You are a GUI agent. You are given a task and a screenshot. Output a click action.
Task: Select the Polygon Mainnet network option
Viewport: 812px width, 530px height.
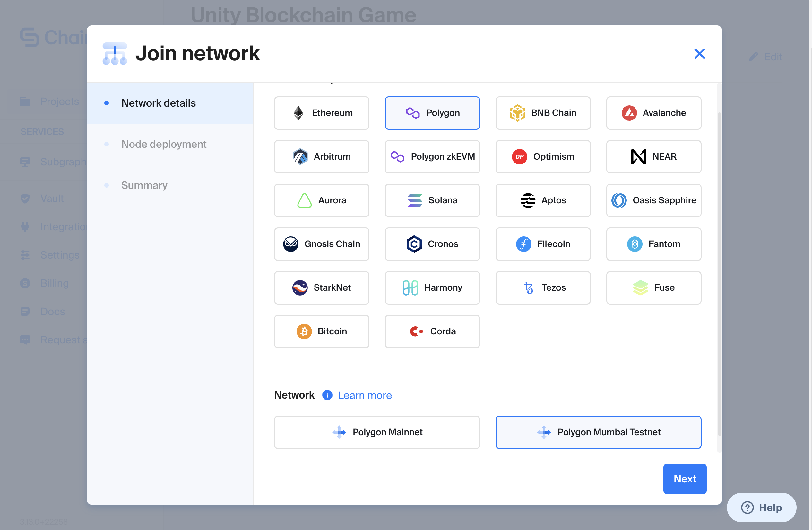coord(377,432)
